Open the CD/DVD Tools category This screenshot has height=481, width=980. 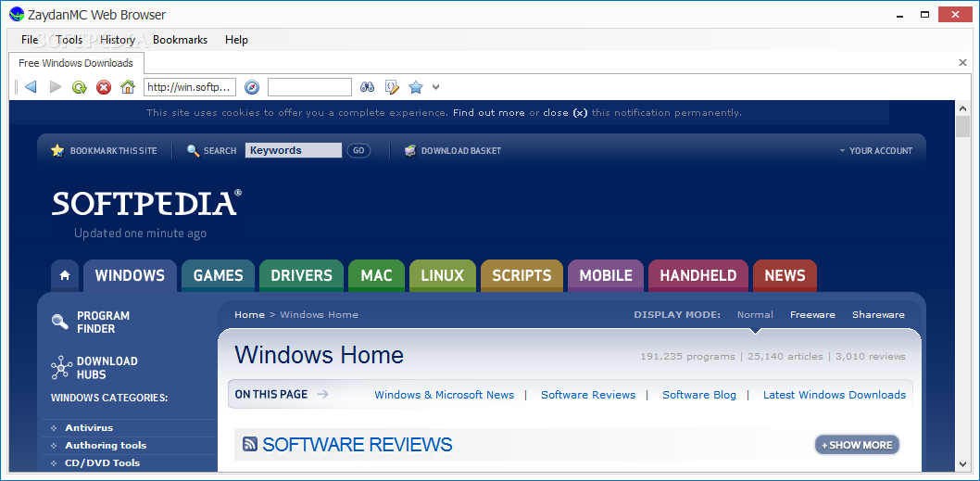point(103,462)
